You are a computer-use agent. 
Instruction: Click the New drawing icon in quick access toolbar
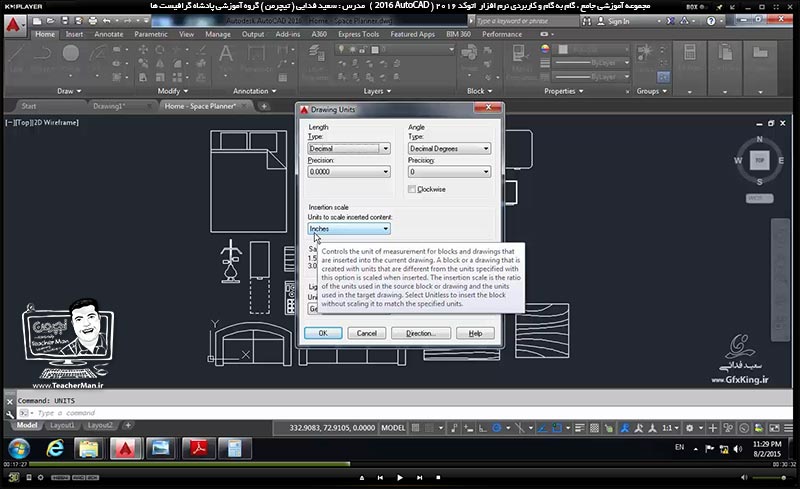(x=37, y=21)
